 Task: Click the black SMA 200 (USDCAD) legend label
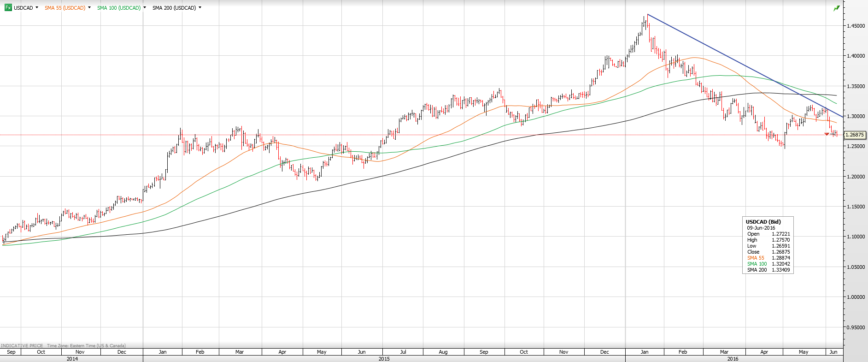click(x=174, y=8)
